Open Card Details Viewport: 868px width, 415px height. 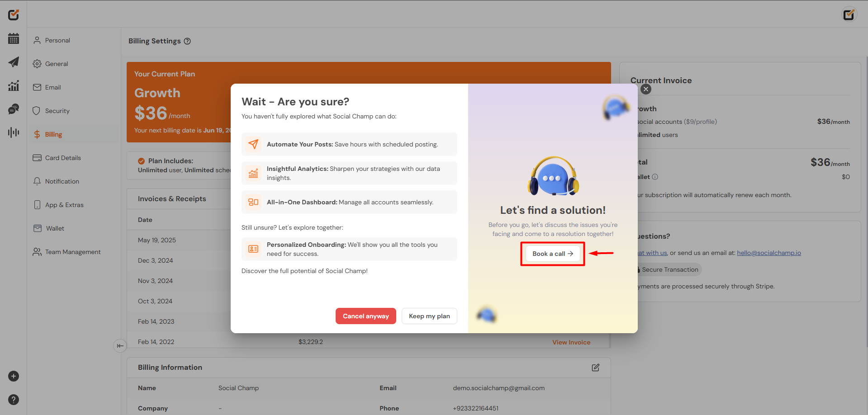click(x=74, y=158)
